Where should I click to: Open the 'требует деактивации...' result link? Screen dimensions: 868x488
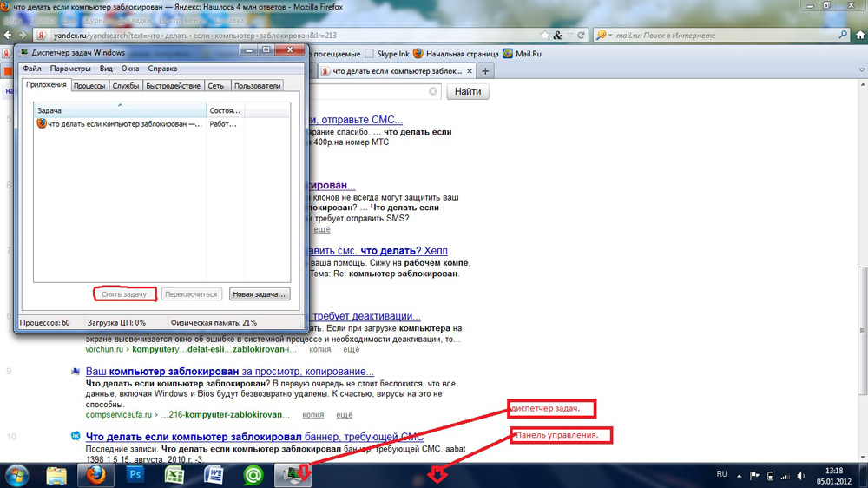tap(366, 316)
